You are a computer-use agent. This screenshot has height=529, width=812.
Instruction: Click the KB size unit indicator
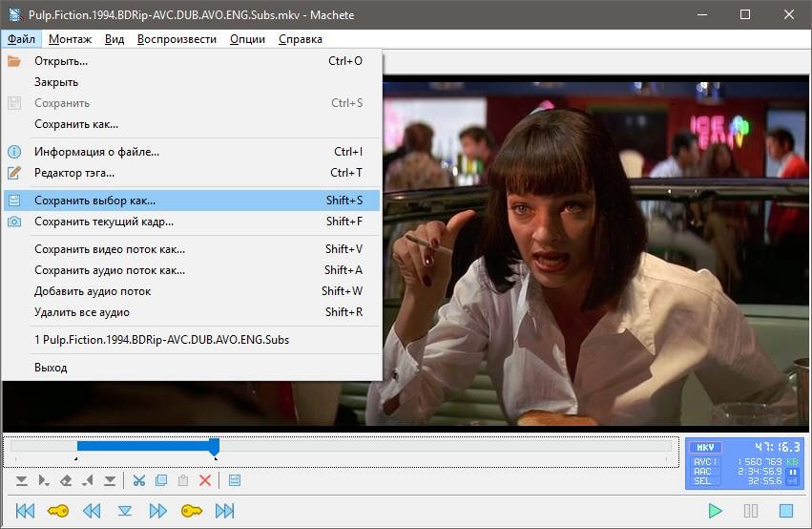793,461
